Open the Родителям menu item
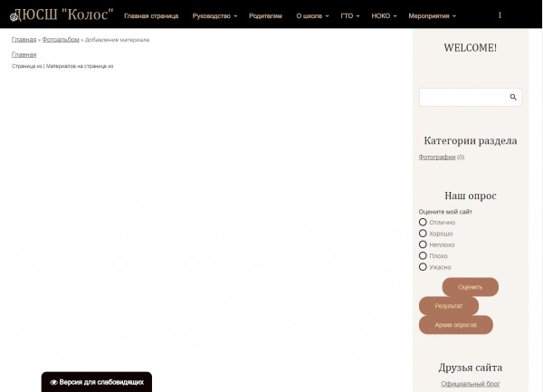 pos(265,16)
